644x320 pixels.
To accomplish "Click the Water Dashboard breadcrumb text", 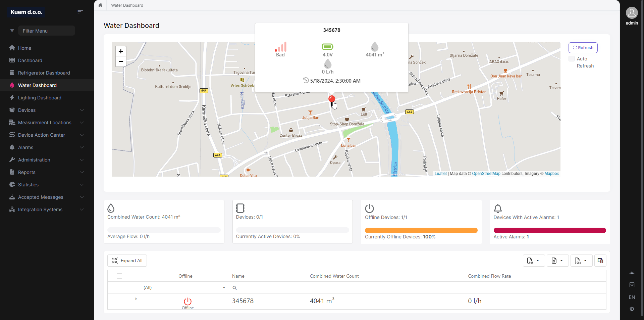I will pyautogui.click(x=127, y=5).
